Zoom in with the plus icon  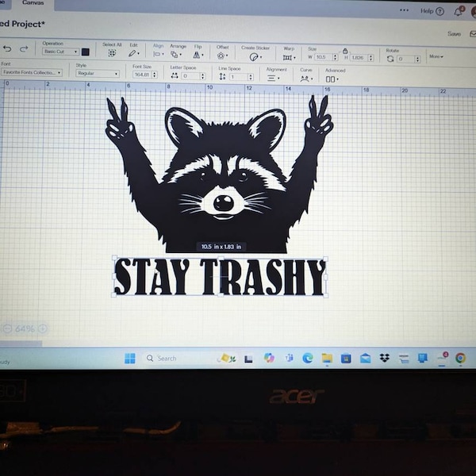pyautogui.click(x=43, y=328)
